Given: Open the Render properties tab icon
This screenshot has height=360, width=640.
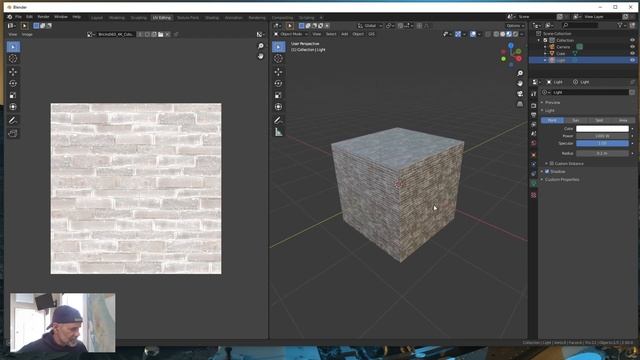Looking at the screenshot, I should coord(533,106).
